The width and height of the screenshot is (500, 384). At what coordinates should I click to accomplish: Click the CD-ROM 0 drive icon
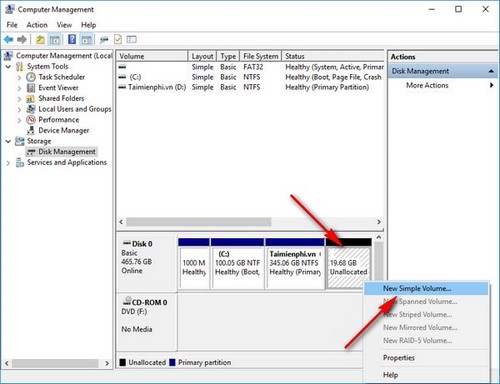coord(127,301)
